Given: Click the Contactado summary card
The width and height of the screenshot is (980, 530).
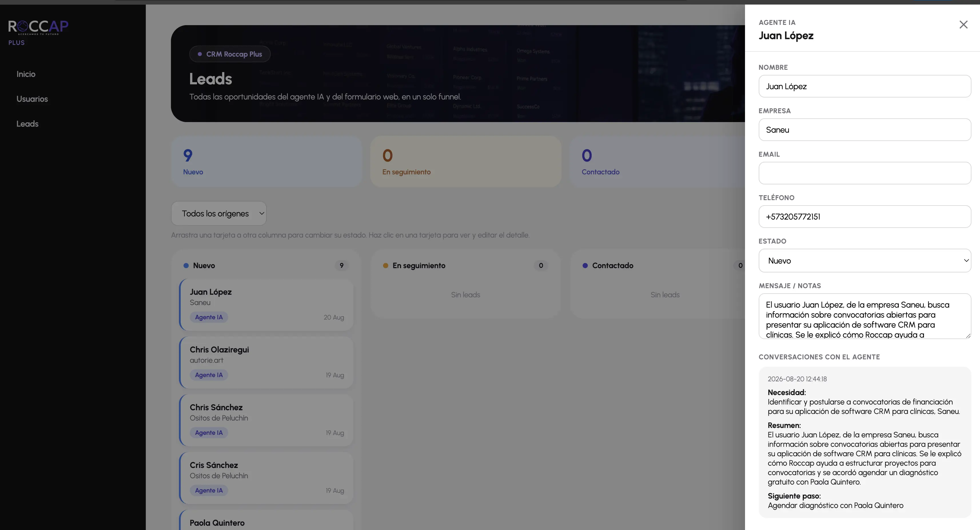Looking at the screenshot, I should (658, 161).
